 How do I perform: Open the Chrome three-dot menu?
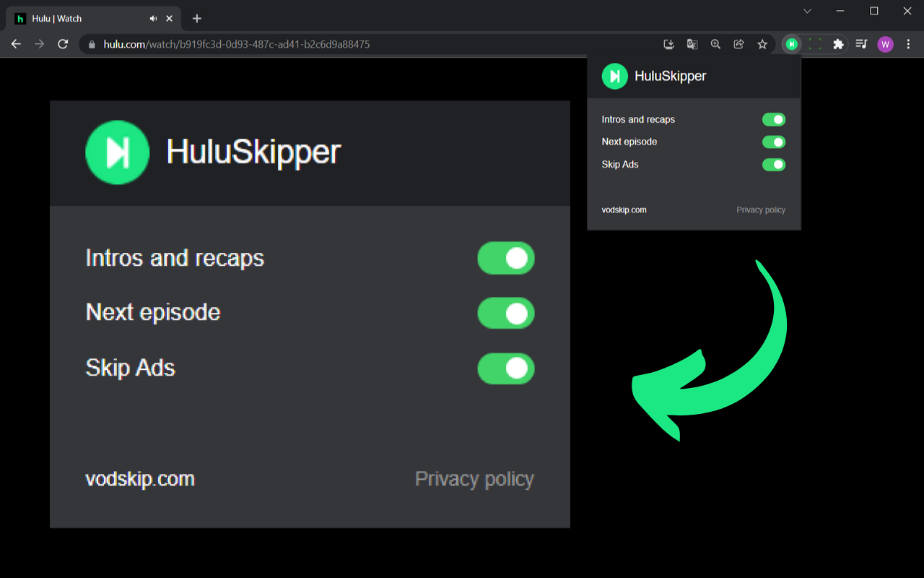908,44
